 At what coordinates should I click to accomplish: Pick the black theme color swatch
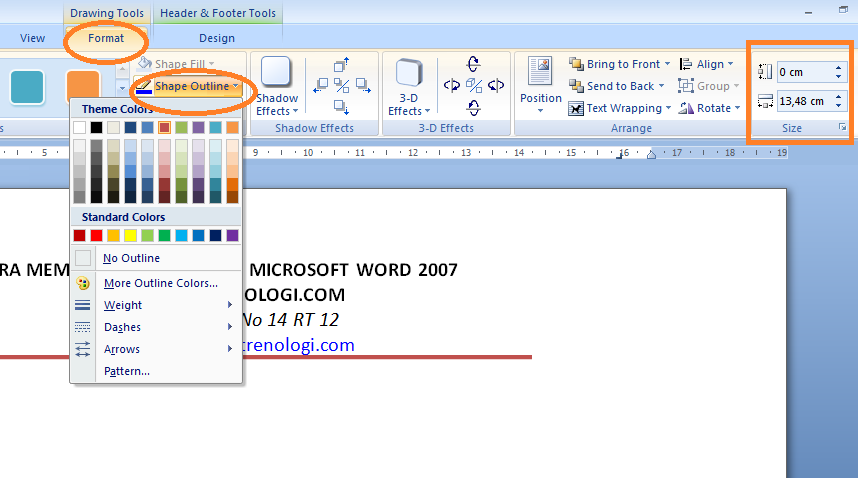96,127
